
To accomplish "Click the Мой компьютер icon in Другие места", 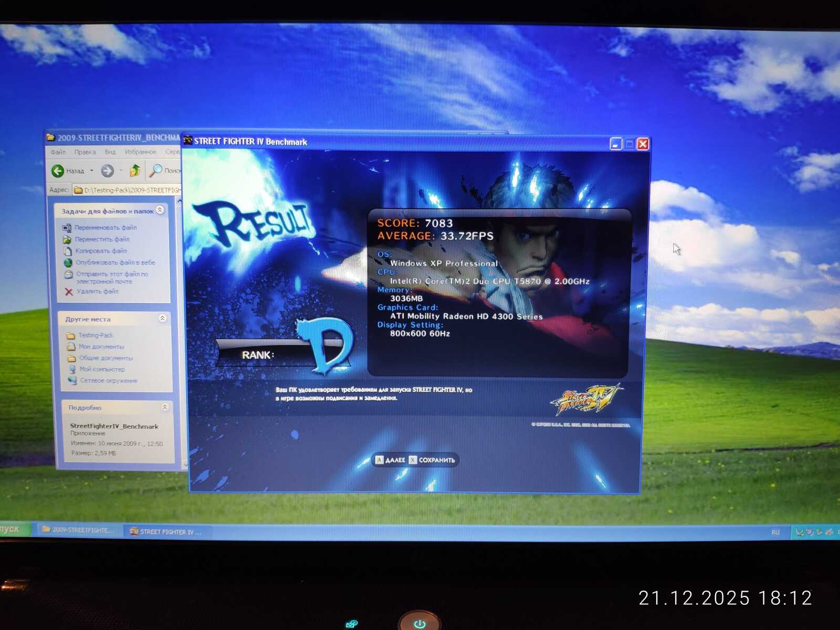I will click(x=72, y=369).
